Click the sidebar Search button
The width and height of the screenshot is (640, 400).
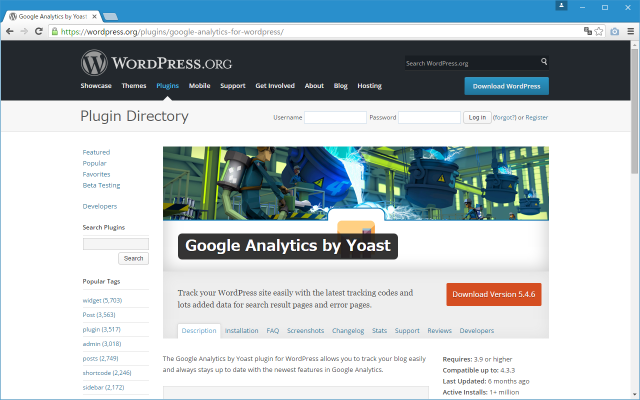point(133,258)
